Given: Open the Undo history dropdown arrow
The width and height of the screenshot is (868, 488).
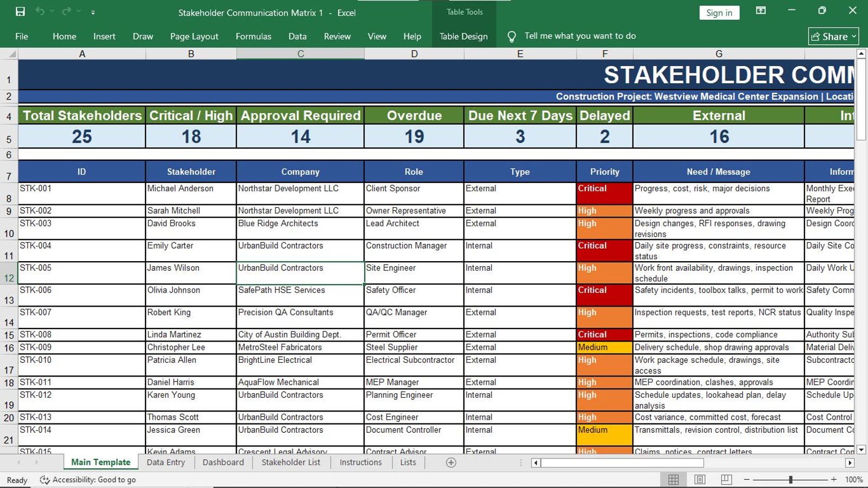Looking at the screenshot, I should [52, 11].
